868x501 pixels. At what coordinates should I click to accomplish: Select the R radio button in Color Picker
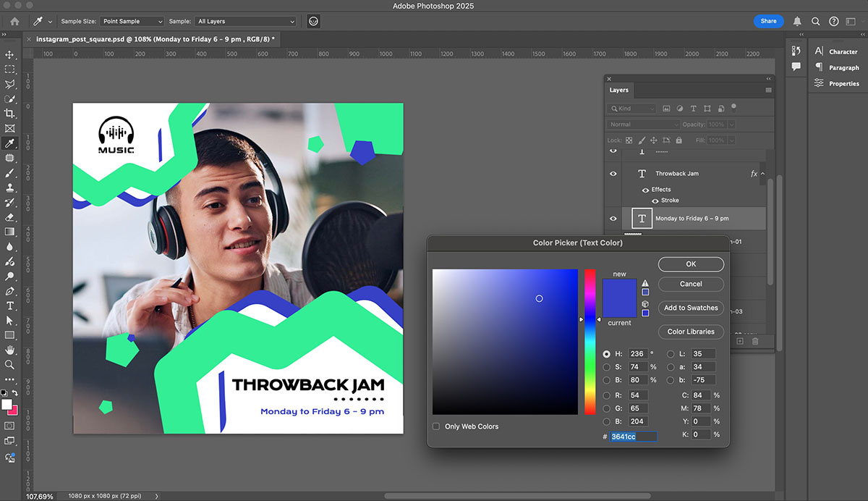click(x=608, y=395)
